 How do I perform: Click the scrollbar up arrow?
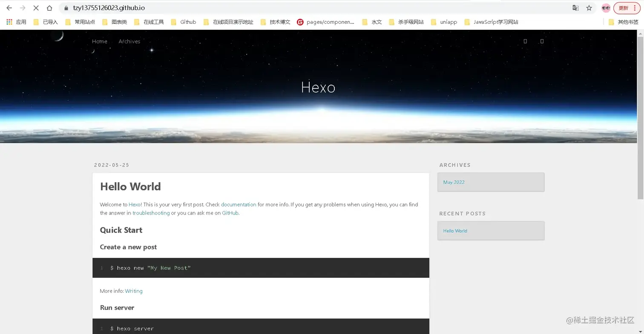point(640,33)
